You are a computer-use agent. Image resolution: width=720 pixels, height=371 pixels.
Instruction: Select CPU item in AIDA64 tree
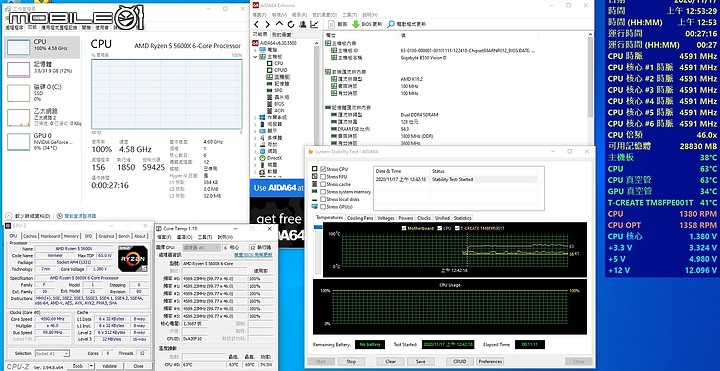(x=276, y=63)
